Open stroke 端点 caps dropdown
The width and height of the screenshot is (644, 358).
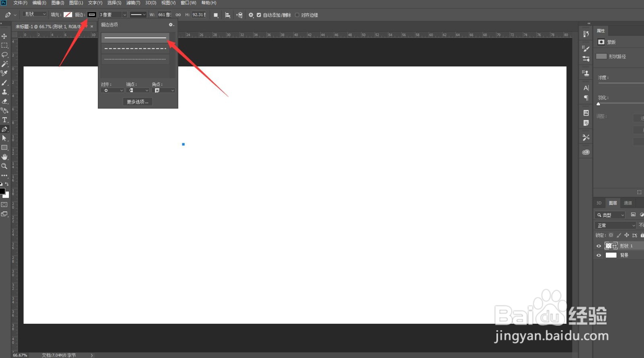click(138, 91)
